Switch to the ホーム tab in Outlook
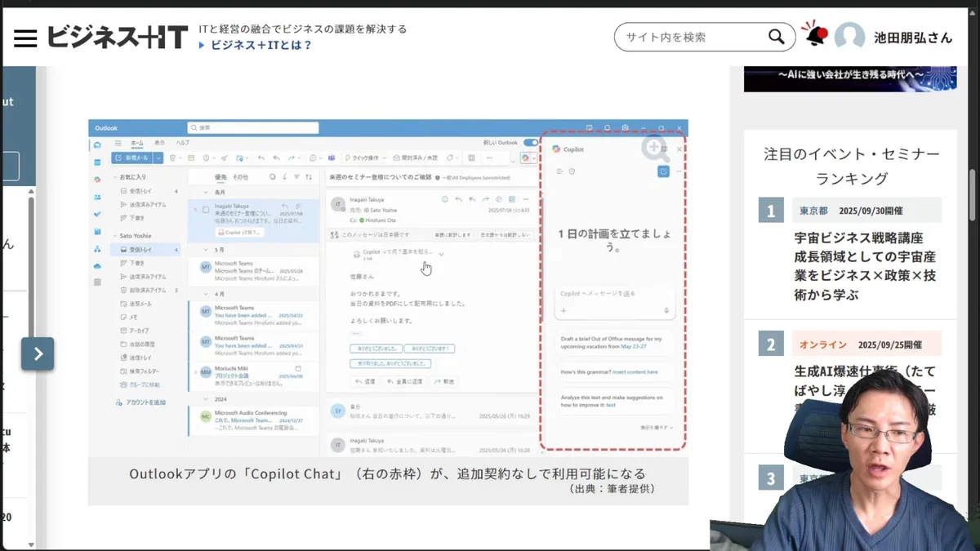This screenshot has width=980, height=551. click(137, 143)
